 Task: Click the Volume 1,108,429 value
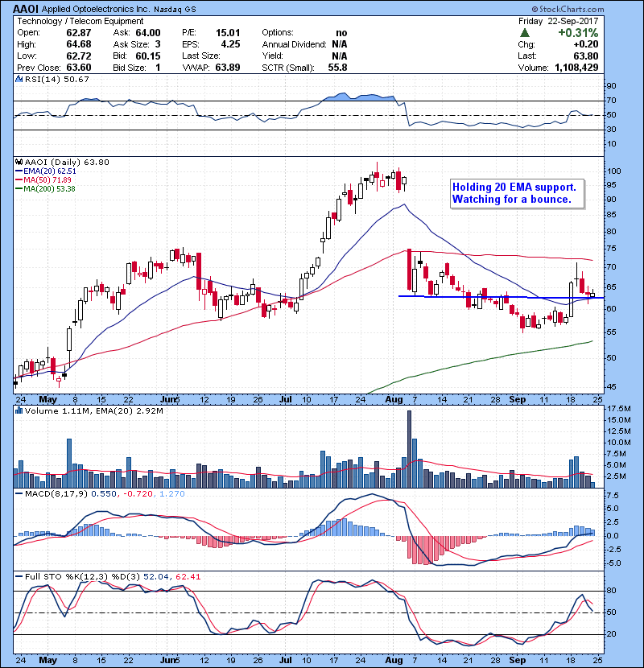click(576, 68)
